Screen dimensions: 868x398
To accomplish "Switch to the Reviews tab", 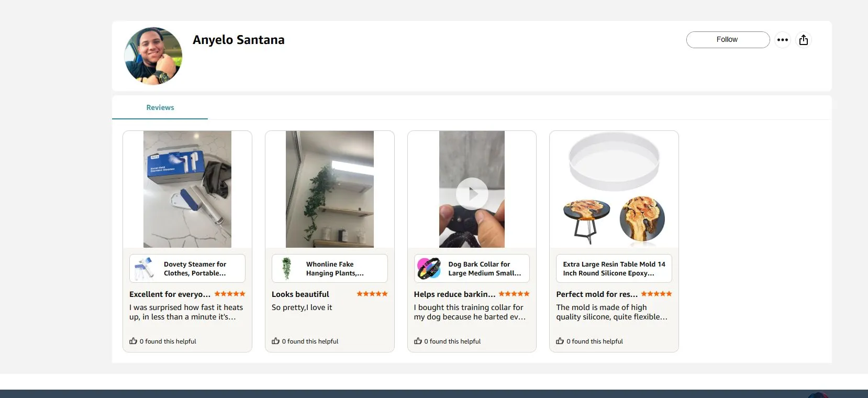I will coord(160,107).
